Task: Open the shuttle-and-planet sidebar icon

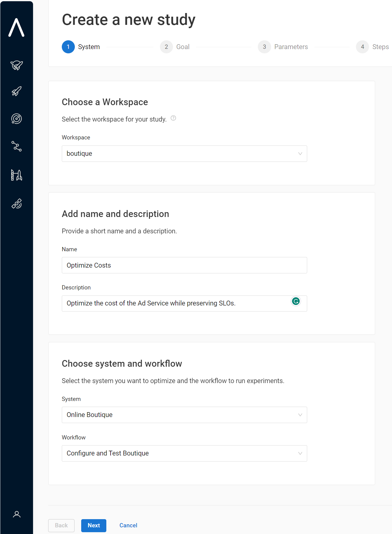Action: [16, 65]
